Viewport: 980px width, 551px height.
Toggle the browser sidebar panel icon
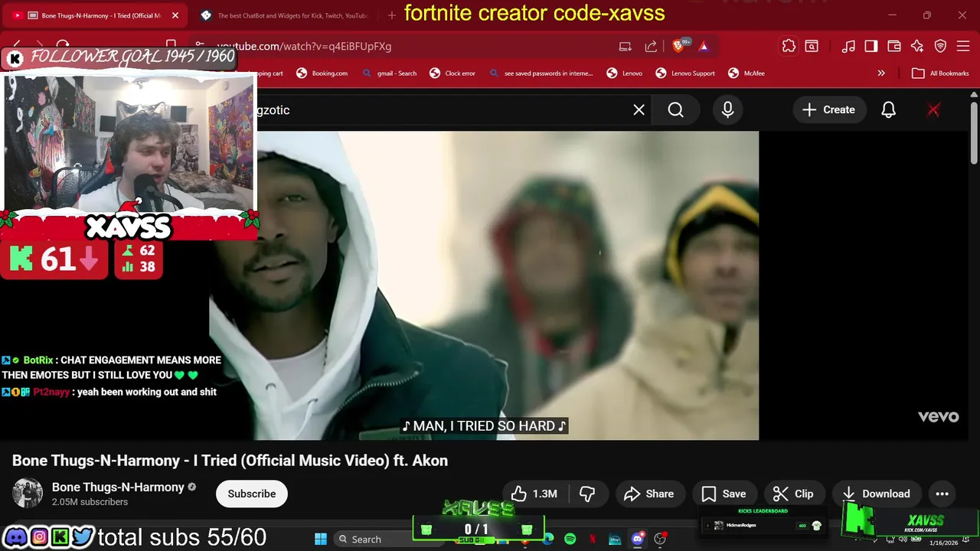(x=871, y=47)
